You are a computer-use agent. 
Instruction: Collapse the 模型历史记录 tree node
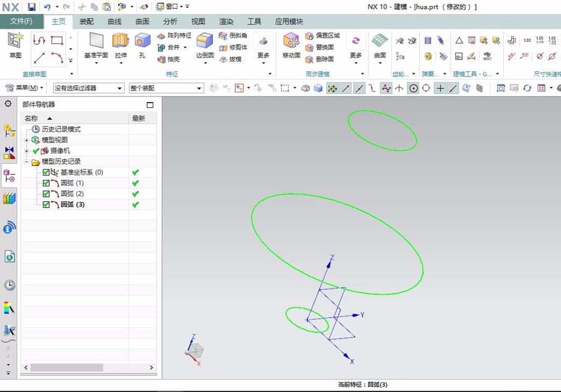26,161
